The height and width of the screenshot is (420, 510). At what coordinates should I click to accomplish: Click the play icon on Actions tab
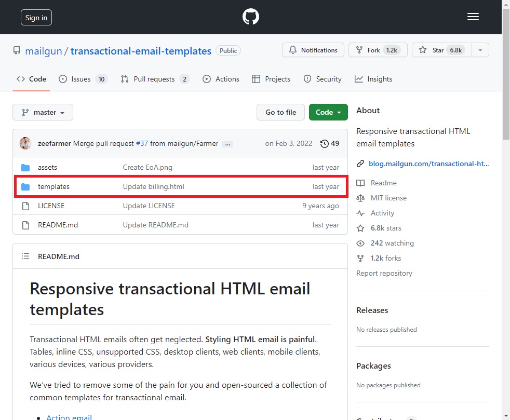click(207, 79)
